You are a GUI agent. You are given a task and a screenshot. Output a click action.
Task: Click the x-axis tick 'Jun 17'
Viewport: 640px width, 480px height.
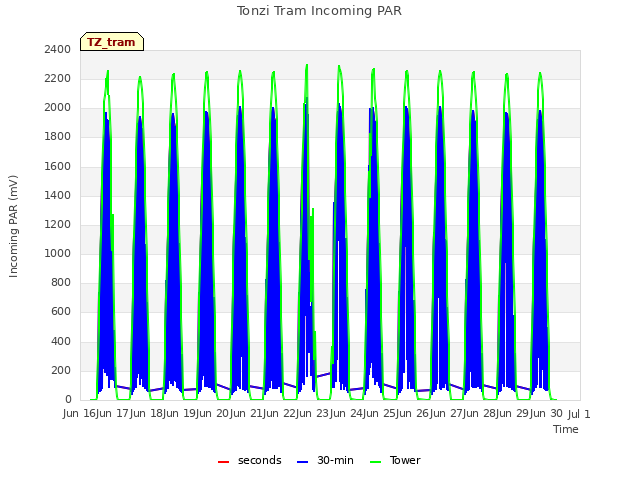114,413
